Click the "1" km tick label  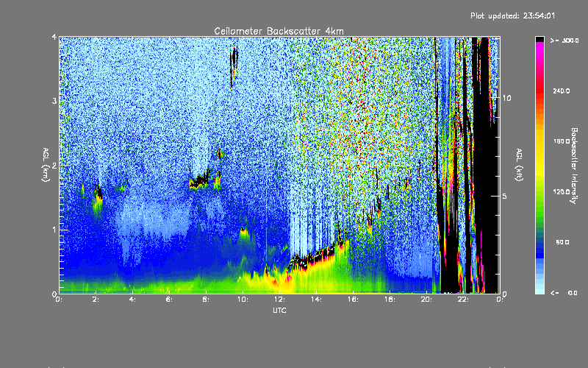pyautogui.click(x=54, y=230)
